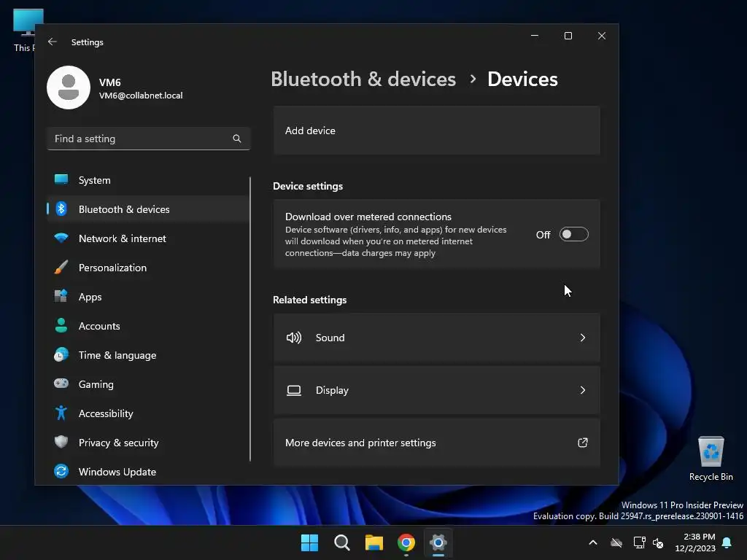Open the Display related settings row
Viewport: 747px width, 560px height.
tap(436, 391)
